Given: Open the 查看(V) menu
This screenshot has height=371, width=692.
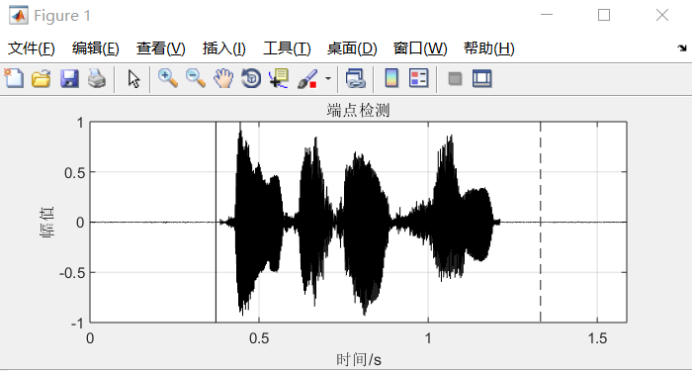Looking at the screenshot, I should (161, 48).
